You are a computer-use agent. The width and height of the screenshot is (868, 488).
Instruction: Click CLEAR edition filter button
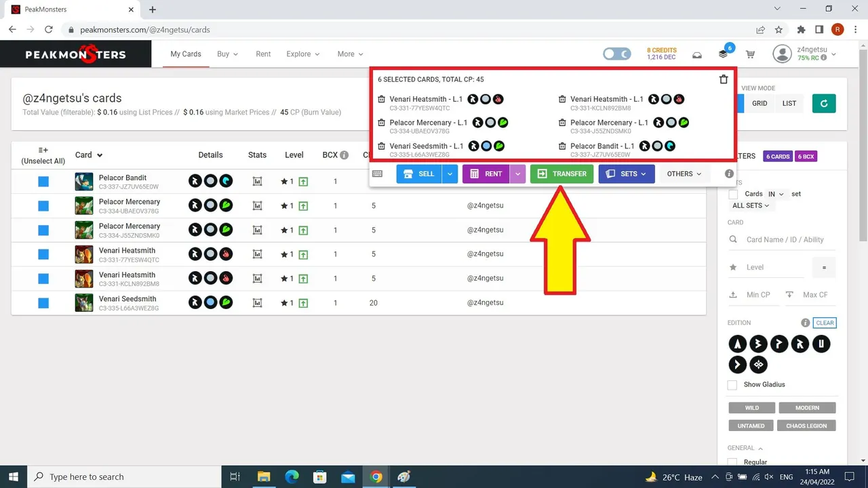point(825,323)
